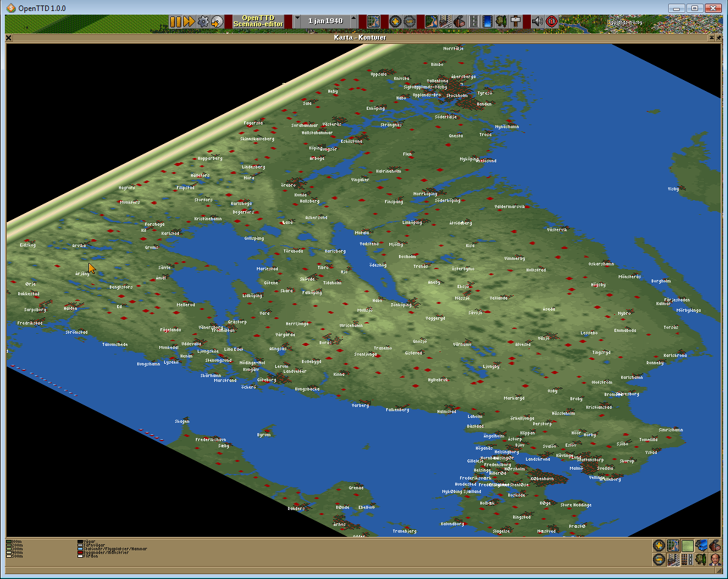The height and width of the screenshot is (579, 728).
Task: Open the save/load scenario disk icon
Action: pyautogui.click(x=217, y=21)
